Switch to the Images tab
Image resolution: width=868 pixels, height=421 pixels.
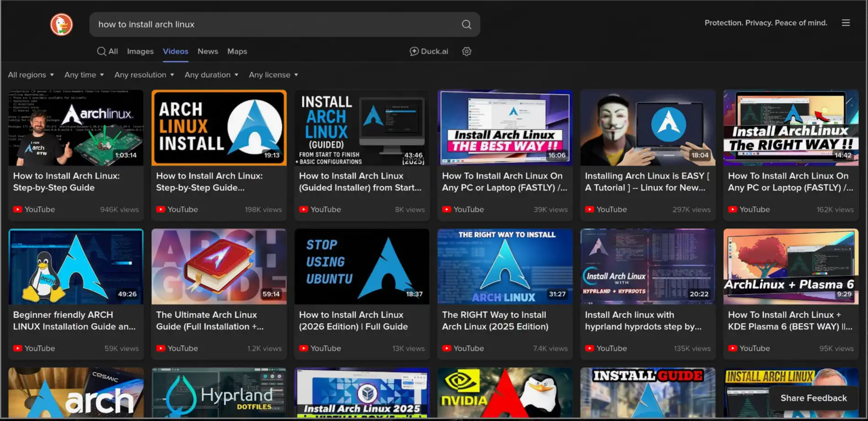(140, 51)
